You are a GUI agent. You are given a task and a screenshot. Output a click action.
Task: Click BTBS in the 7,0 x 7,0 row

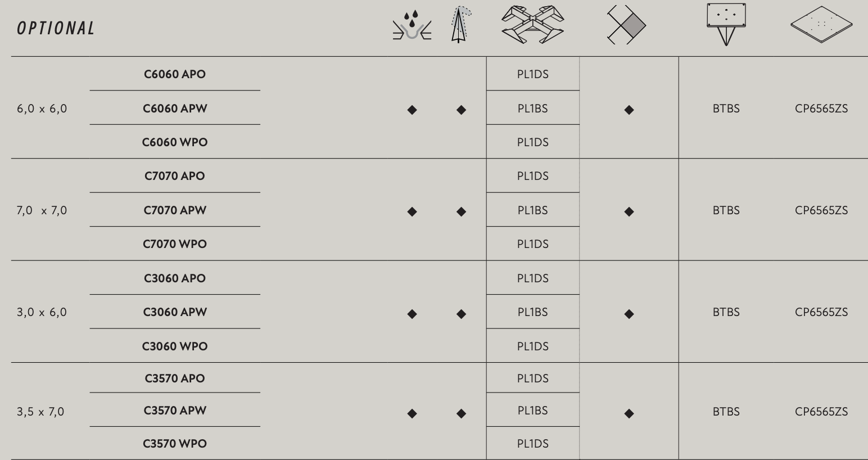[726, 210]
